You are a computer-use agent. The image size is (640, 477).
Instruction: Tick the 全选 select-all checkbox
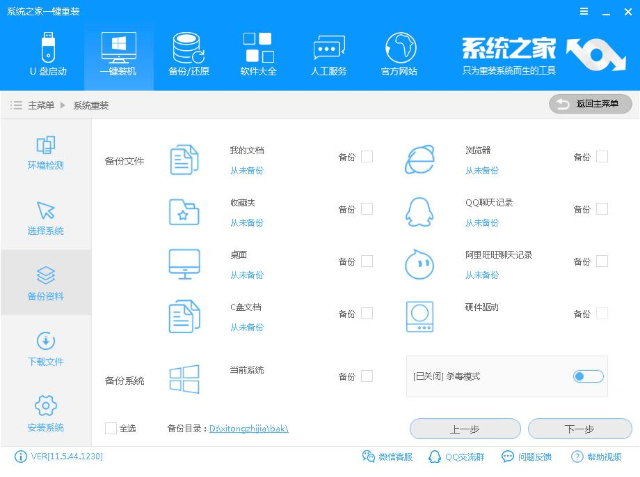pos(111,428)
